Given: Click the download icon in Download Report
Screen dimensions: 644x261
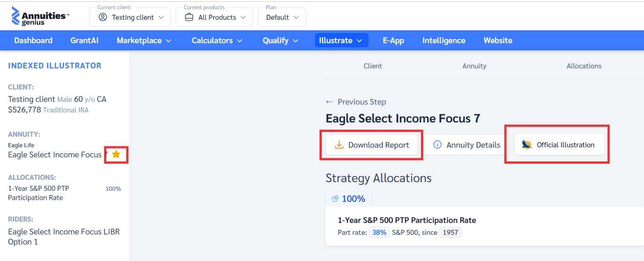Looking at the screenshot, I should (x=339, y=145).
